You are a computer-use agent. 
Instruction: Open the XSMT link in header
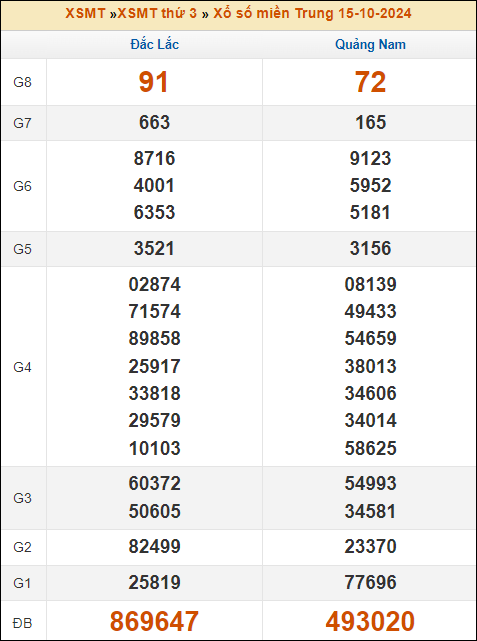click(85, 13)
